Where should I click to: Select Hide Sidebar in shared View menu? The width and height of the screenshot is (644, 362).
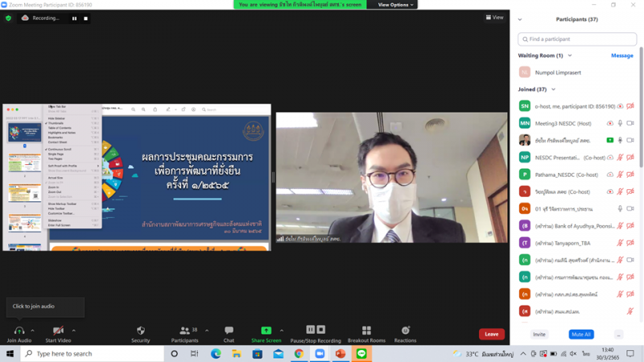(x=56, y=118)
